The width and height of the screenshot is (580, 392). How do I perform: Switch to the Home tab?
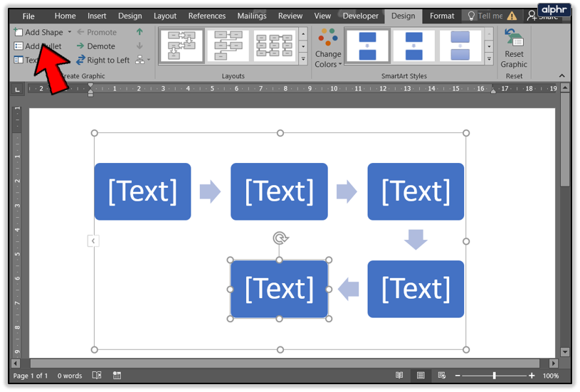pyautogui.click(x=65, y=16)
